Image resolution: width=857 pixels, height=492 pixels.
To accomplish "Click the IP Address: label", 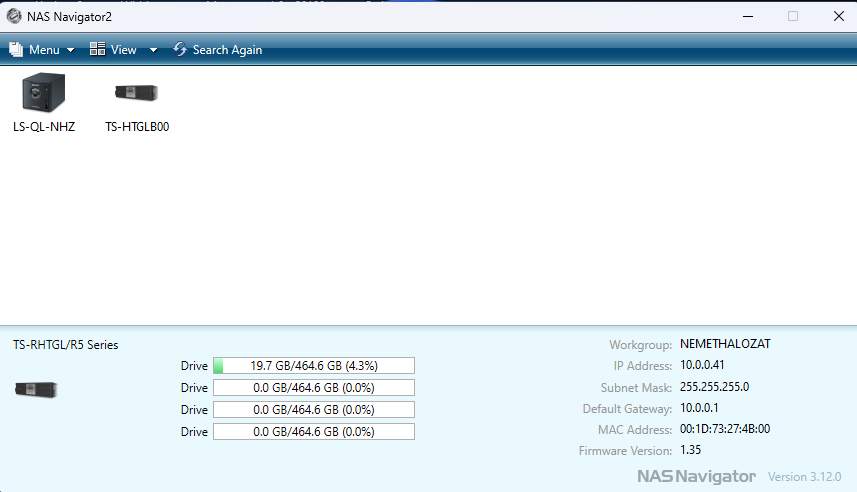I will [x=643, y=366].
